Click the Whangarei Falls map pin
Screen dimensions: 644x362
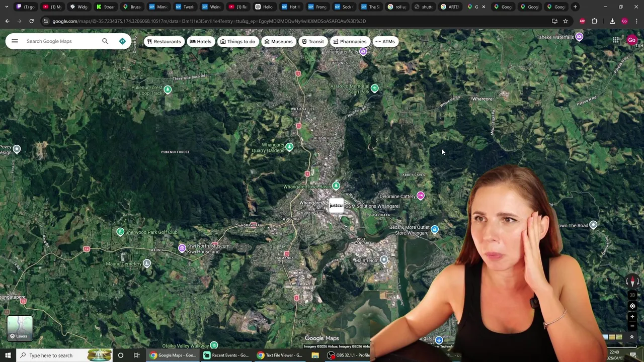pos(363,51)
